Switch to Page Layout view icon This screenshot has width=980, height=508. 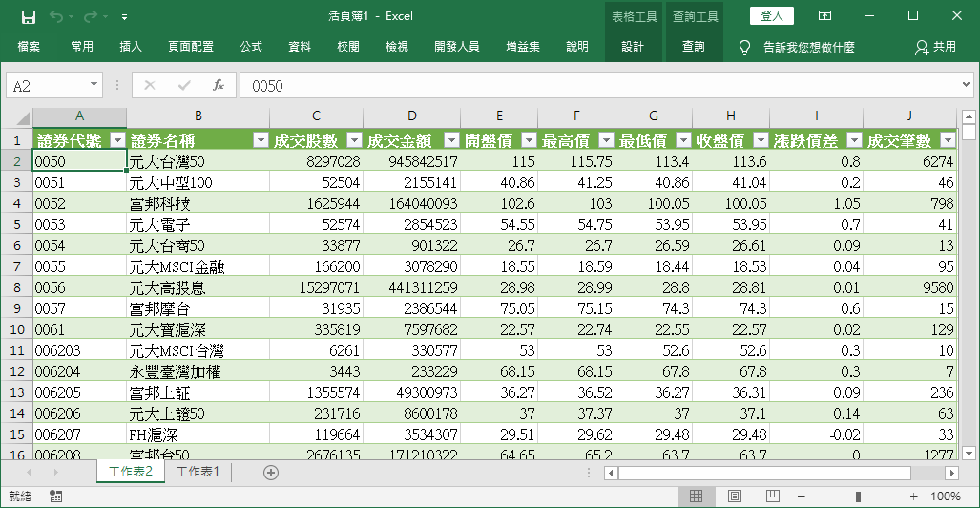point(735,497)
